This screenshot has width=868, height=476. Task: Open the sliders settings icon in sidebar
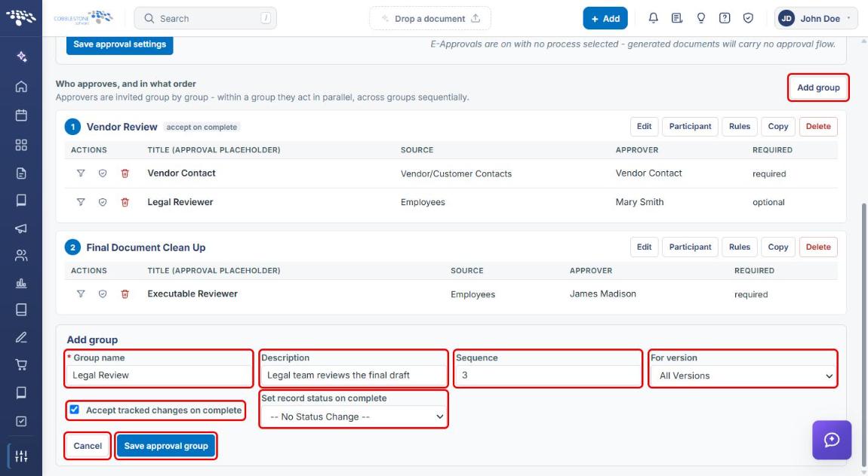(21, 456)
